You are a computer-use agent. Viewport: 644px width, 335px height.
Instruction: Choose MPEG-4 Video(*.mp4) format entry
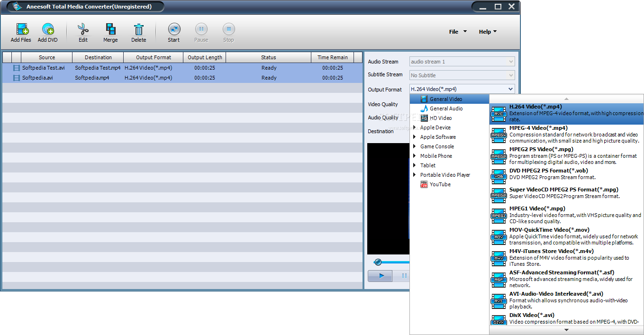[566, 134]
